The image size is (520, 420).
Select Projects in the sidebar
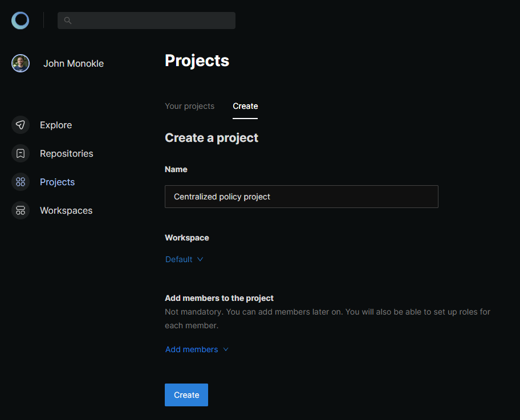(57, 182)
